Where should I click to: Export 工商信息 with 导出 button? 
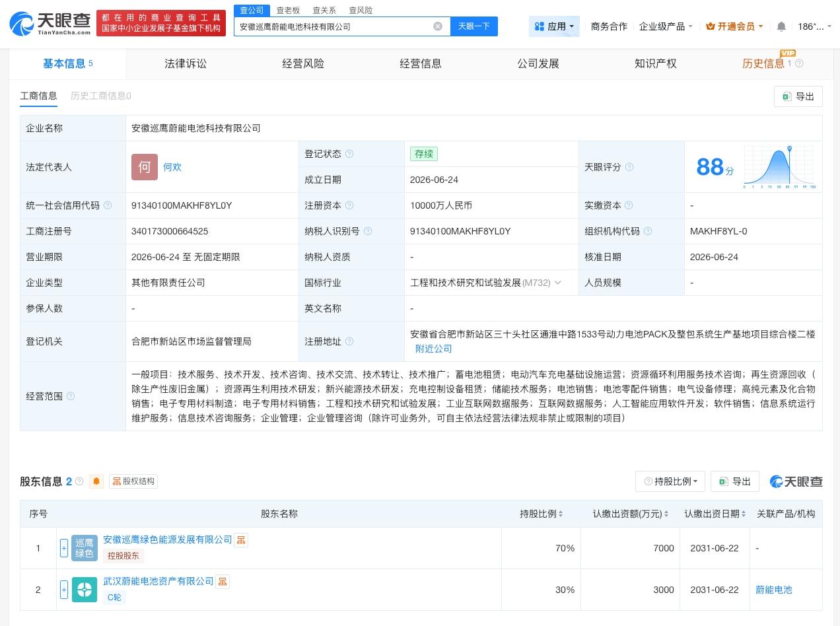point(798,96)
